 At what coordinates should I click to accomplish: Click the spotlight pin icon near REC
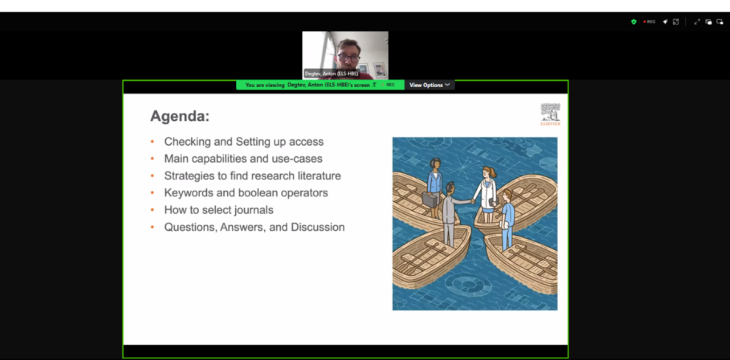tap(665, 22)
